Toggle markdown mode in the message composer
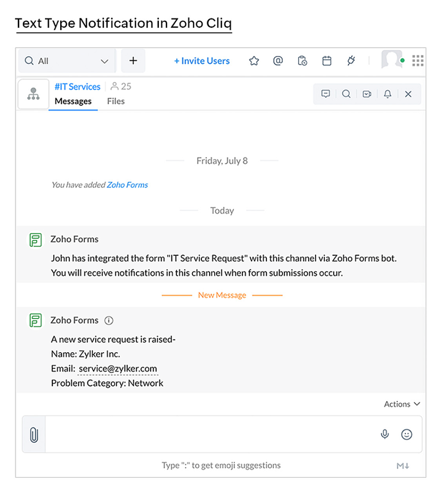The image size is (448, 493). click(x=403, y=466)
